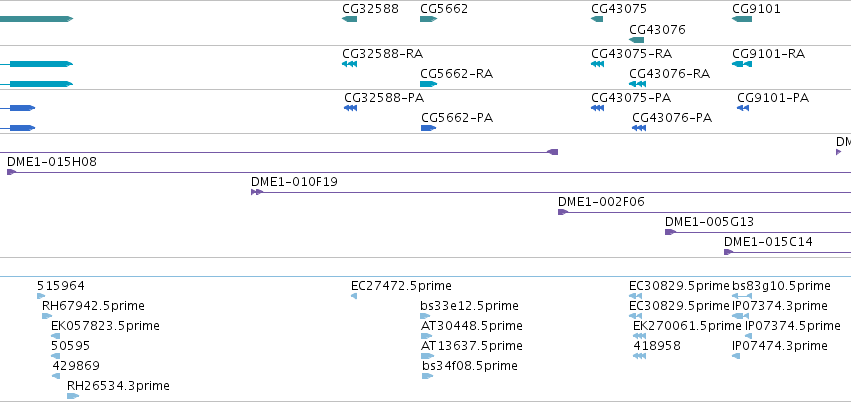
Task: Open the bs33e12.5prime EST label
Action: point(469,305)
